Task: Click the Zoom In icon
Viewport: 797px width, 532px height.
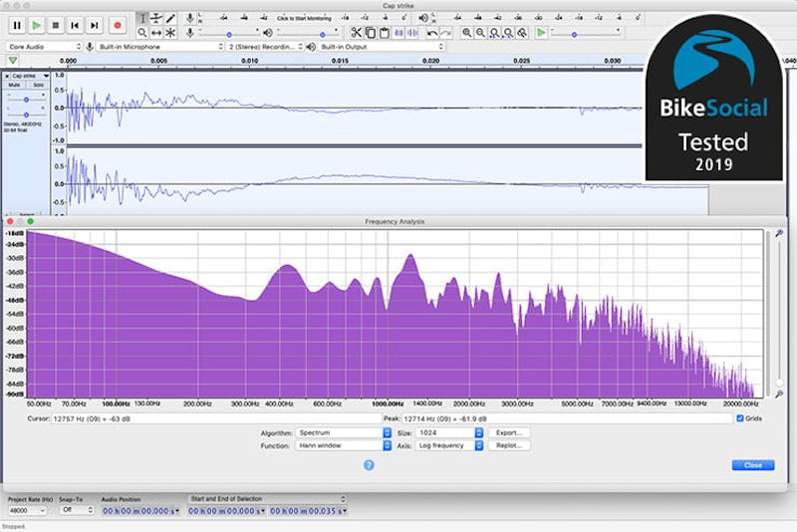Action: [x=466, y=33]
